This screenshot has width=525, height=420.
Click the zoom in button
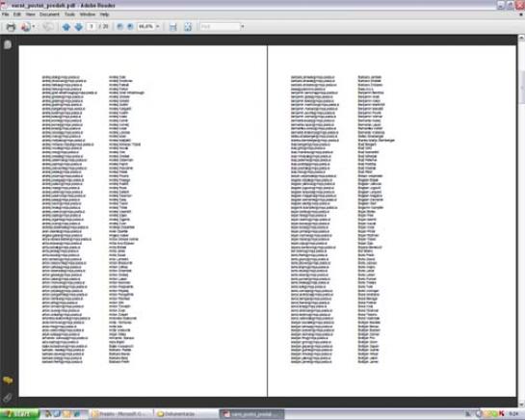(130, 26)
